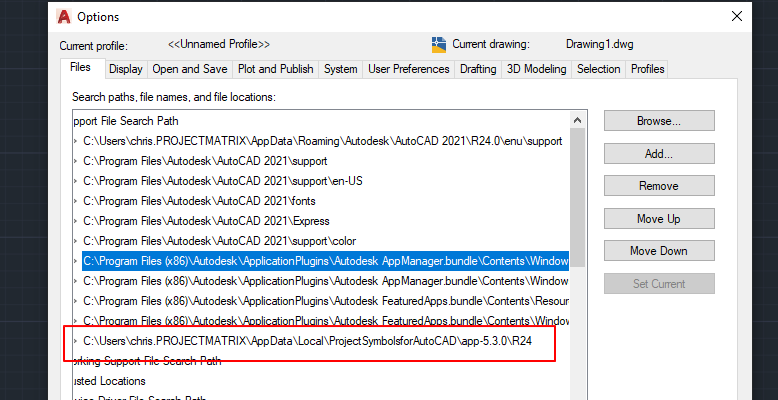Click the Add... button
Image resolution: width=778 pixels, height=400 pixels.
point(659,153)
